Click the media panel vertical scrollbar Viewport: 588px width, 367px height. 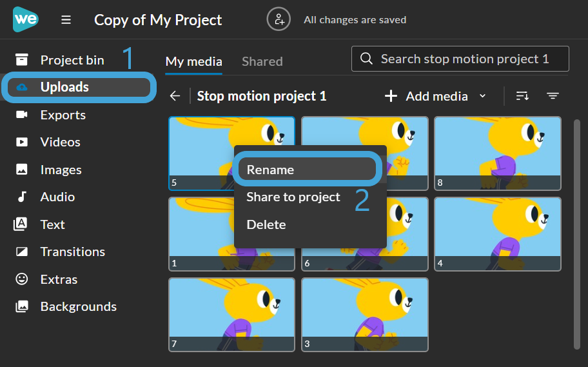coord(577,235)
